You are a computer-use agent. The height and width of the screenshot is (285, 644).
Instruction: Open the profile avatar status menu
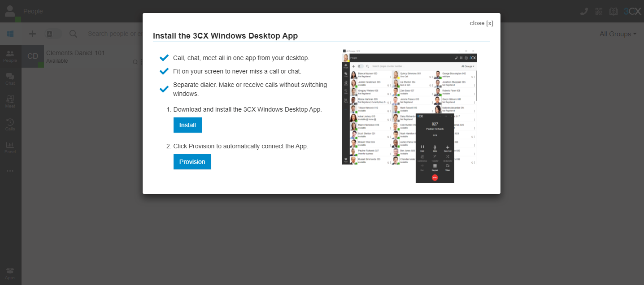(x=10, y=11)
